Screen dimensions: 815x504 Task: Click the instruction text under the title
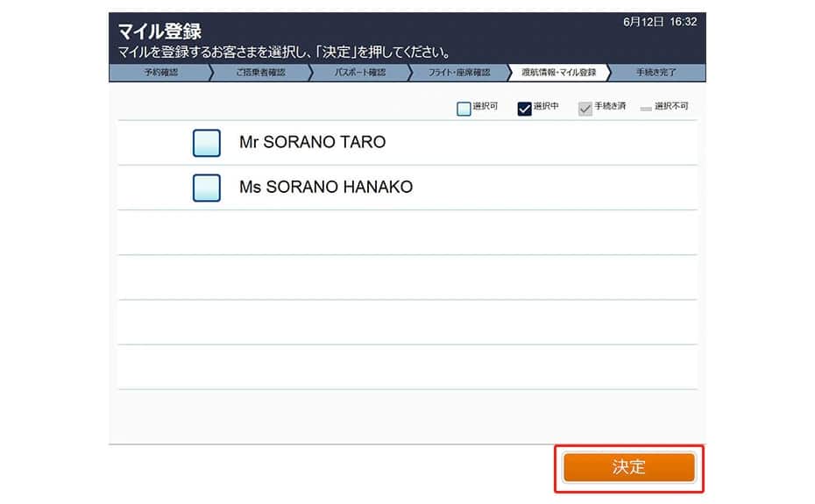pos(284,52)
